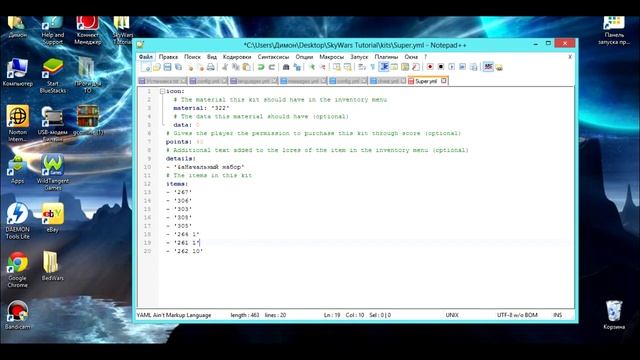This screenshot has width=640, height=360.
Task: Open the Окна menu
Action: [x=411, y=57]
